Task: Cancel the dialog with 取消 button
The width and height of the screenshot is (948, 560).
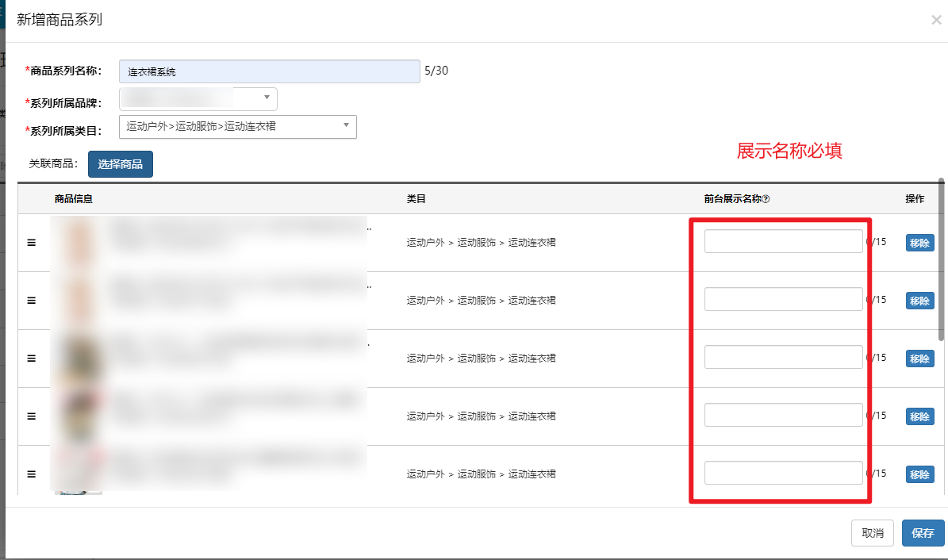Action: tap(873, 533)
